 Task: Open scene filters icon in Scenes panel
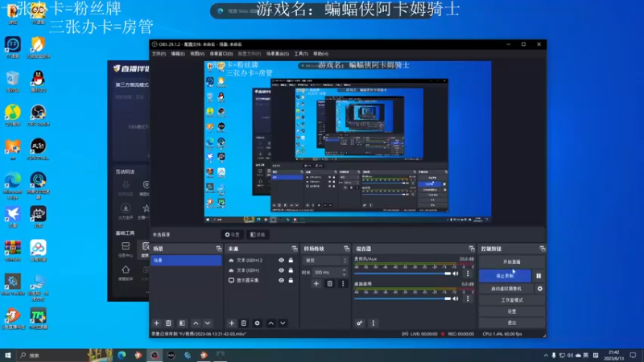[182, 323]
